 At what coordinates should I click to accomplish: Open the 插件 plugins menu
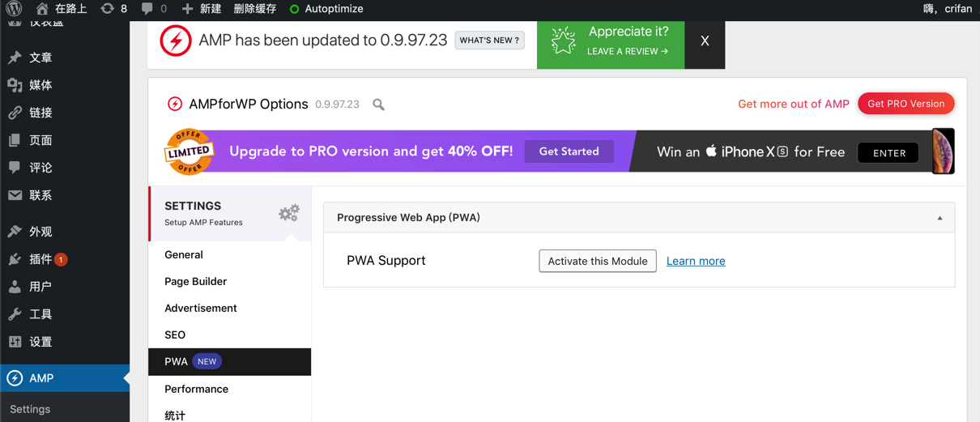click(40, 259)
